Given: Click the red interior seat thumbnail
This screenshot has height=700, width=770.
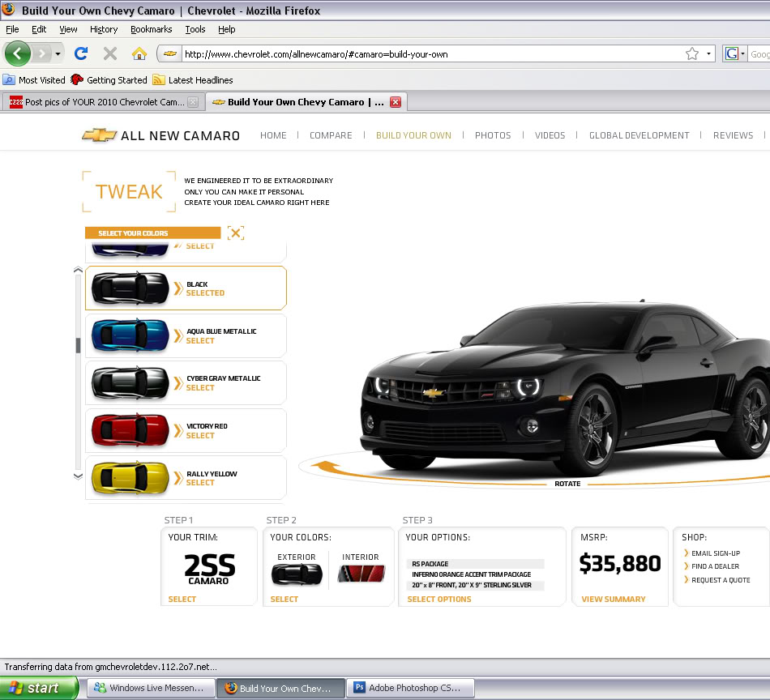Looking at the screenshot, I should tap(361, 574).
